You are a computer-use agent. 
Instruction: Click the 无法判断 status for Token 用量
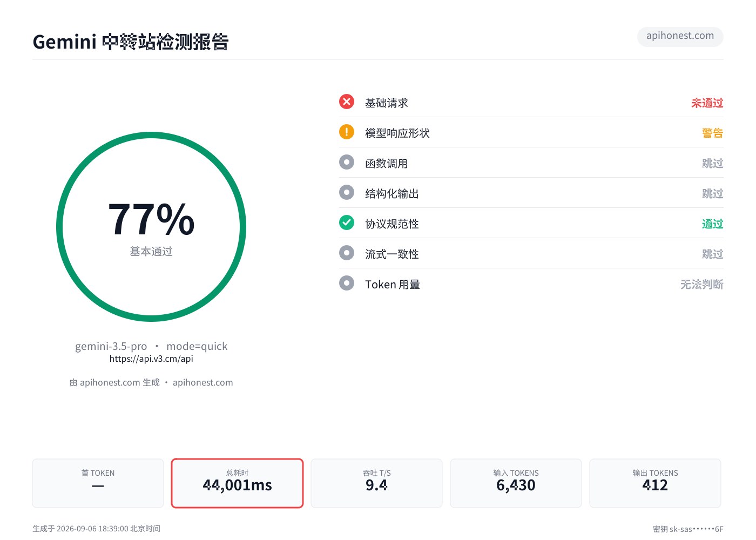701,284
